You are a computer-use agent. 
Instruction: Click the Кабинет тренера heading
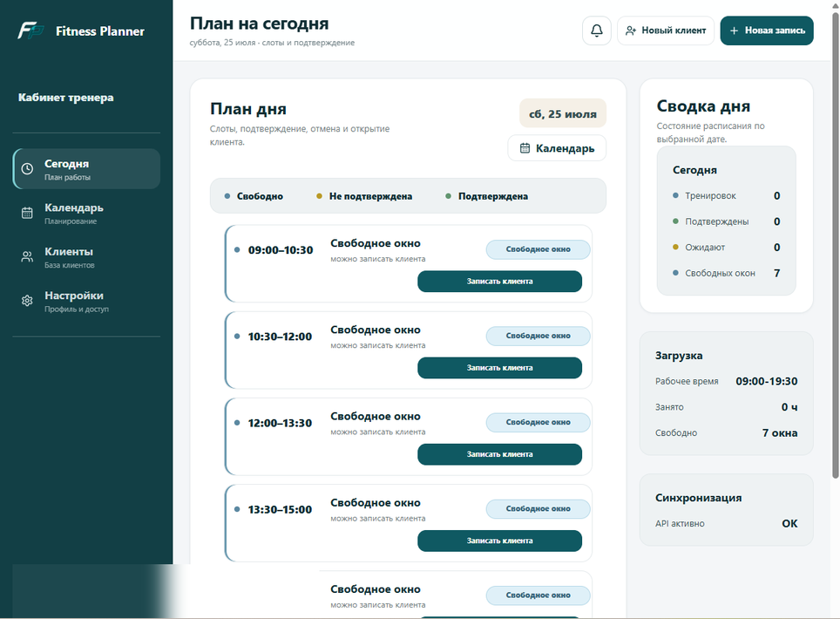66,98
